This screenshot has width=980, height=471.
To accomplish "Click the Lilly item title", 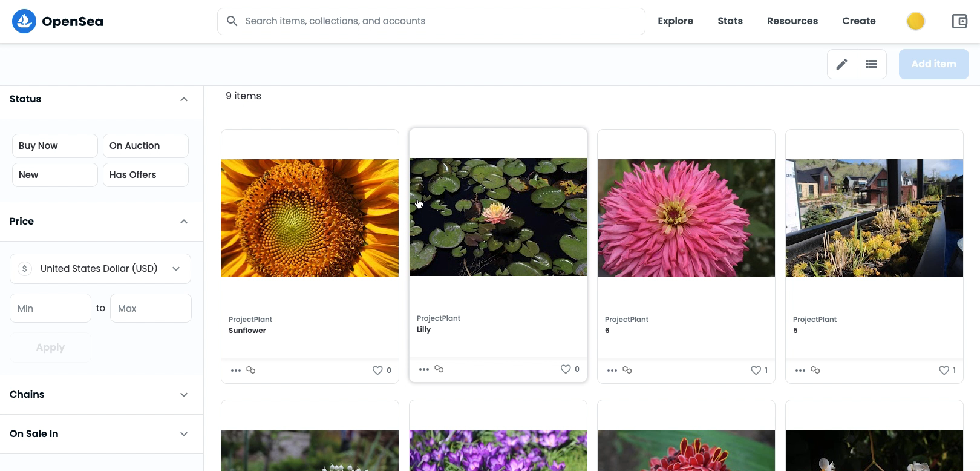I will 423,329.
